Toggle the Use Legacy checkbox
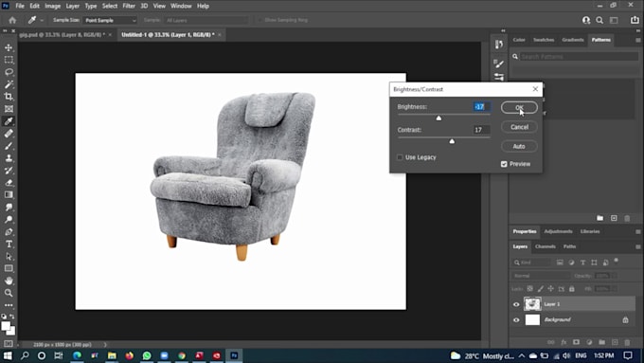 coord(400,157)
